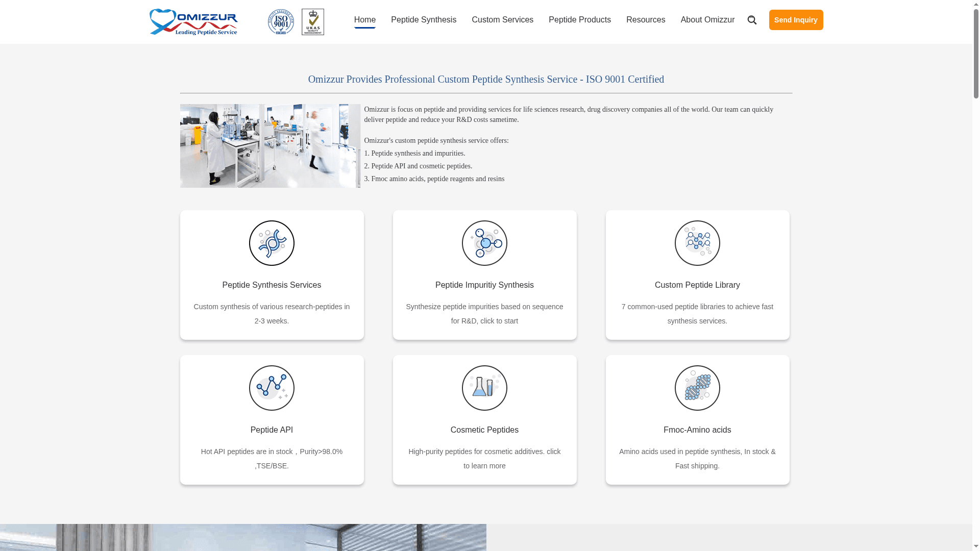This screenshot has width=980, height=551.
Task: Open the Peptide Products dropdown
Action: point(579,19)
